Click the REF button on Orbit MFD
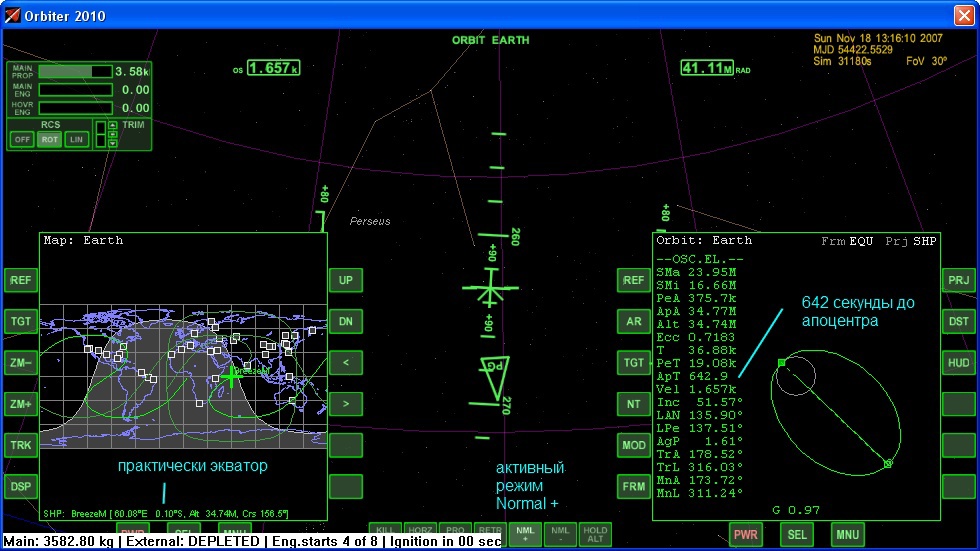 click(x=633, y=280)
